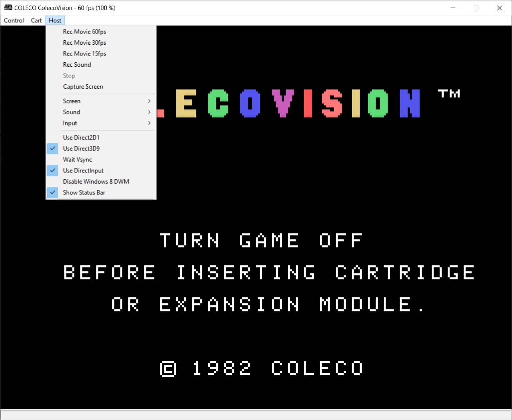
Task: Minimize the ColecoVision emulator window
Action: pyautogui.click(x=453, y=8)
